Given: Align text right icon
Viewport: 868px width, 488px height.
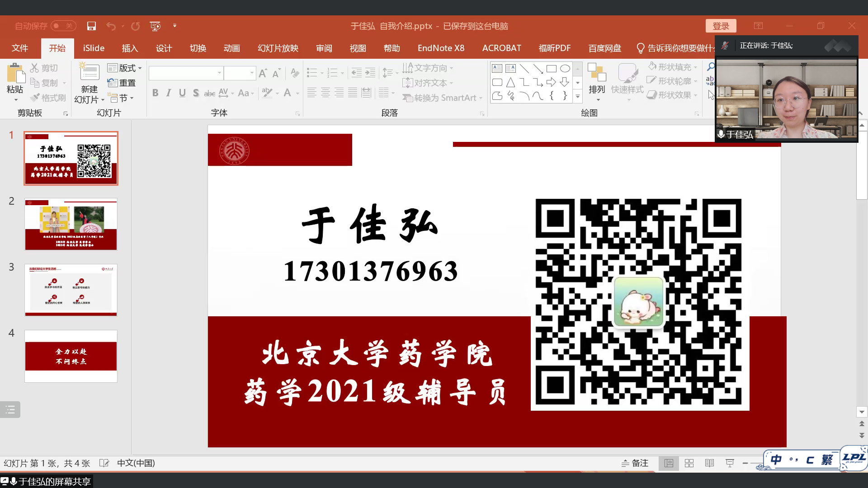Looking at the screenshot, I should coord(339,93).
